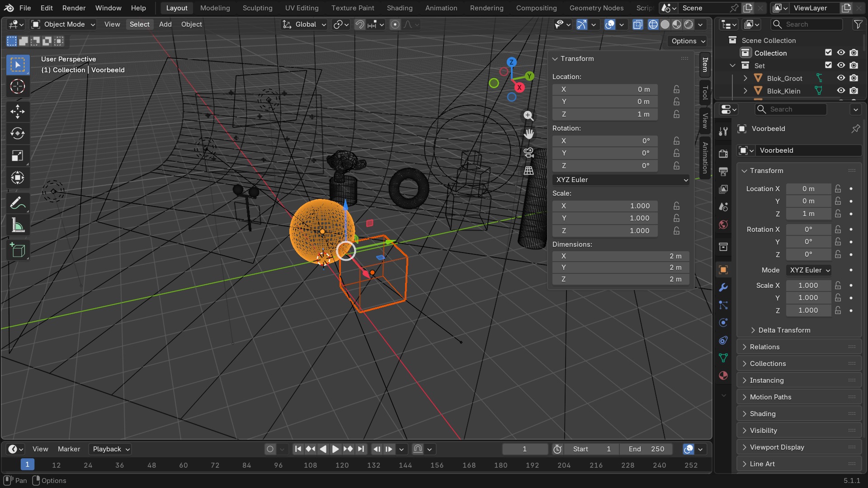Click the Options button in viewport
This screenshot has height=488, width=868.
pos(688,41)
